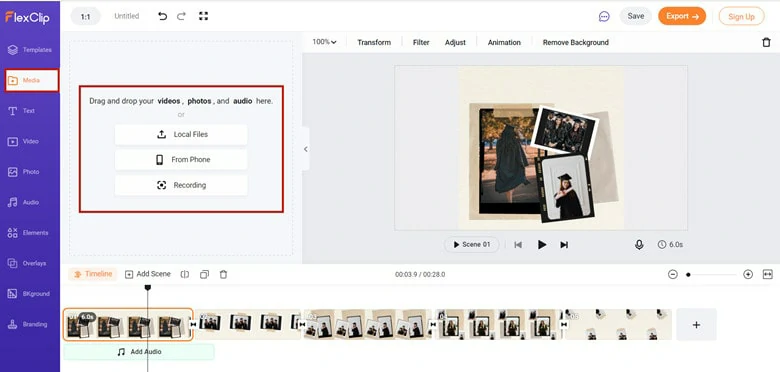Select the group graduates photo on canvas
Screen dimensions: 780x372
[x=564, y=131]
